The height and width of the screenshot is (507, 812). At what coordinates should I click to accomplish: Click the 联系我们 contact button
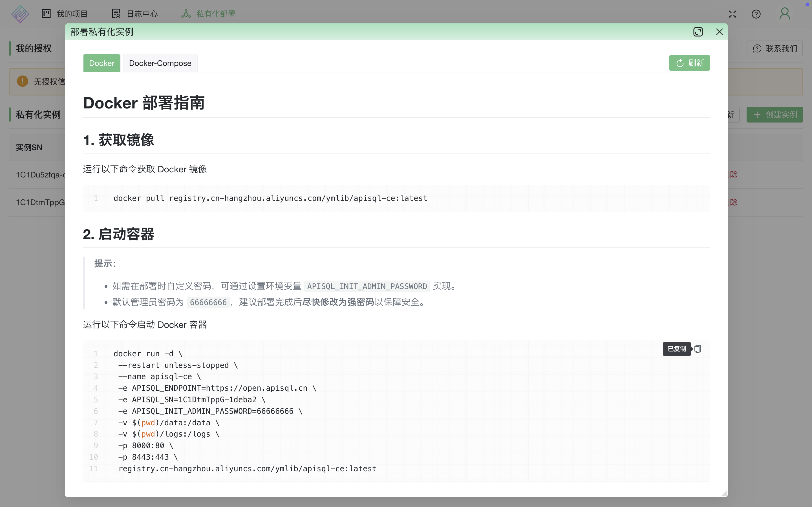[775, 48]
